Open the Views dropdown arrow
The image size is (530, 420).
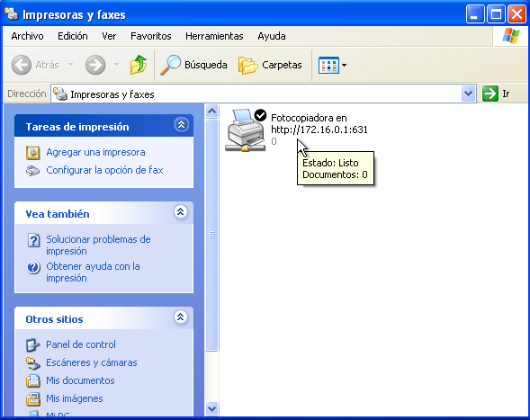(x=344, y=65)
